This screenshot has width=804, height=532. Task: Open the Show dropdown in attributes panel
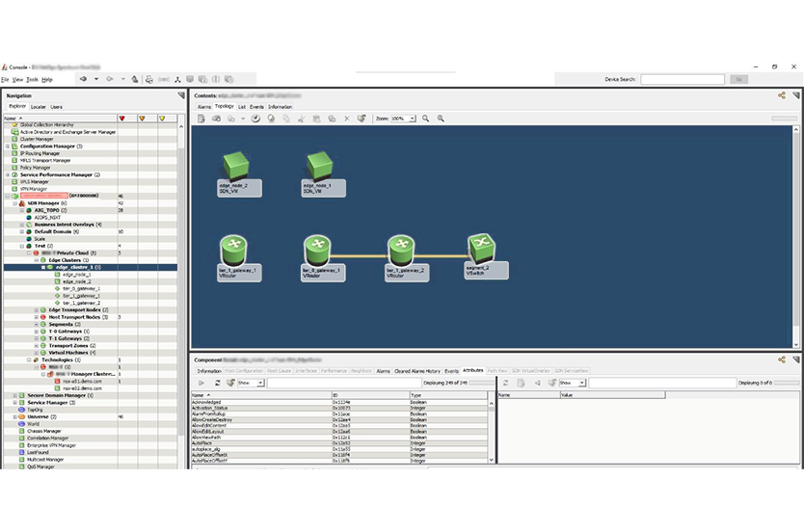point(260,383)
